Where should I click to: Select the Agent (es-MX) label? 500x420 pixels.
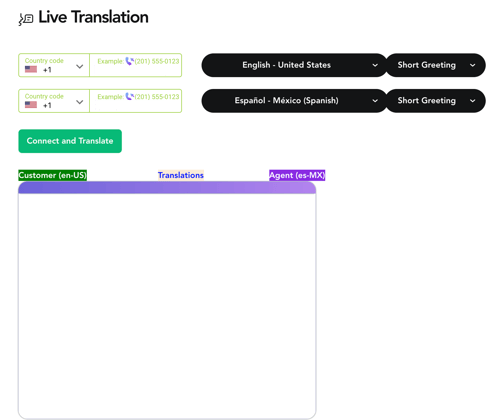(297, 175)
